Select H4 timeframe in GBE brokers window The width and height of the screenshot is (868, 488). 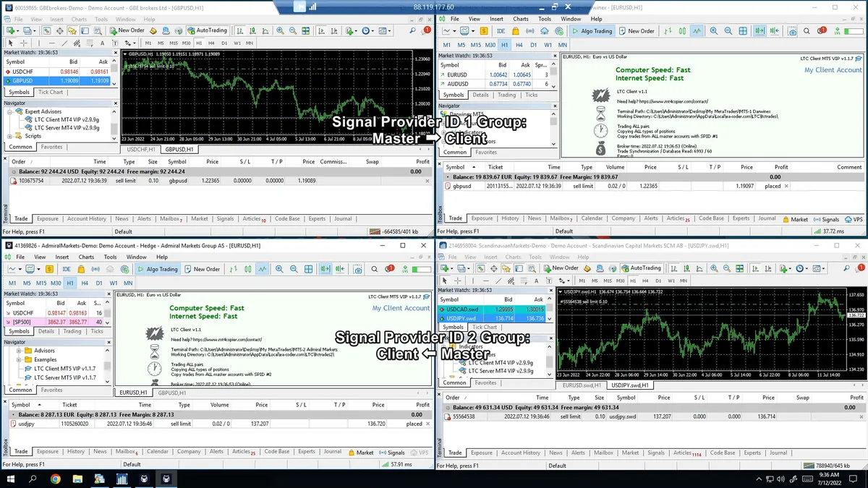(211, 43)
